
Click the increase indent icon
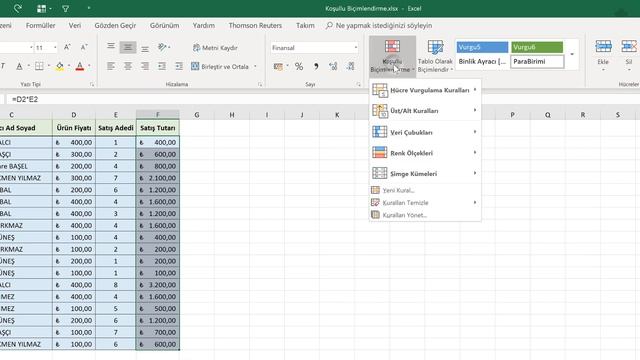click(x=179, y=66)
